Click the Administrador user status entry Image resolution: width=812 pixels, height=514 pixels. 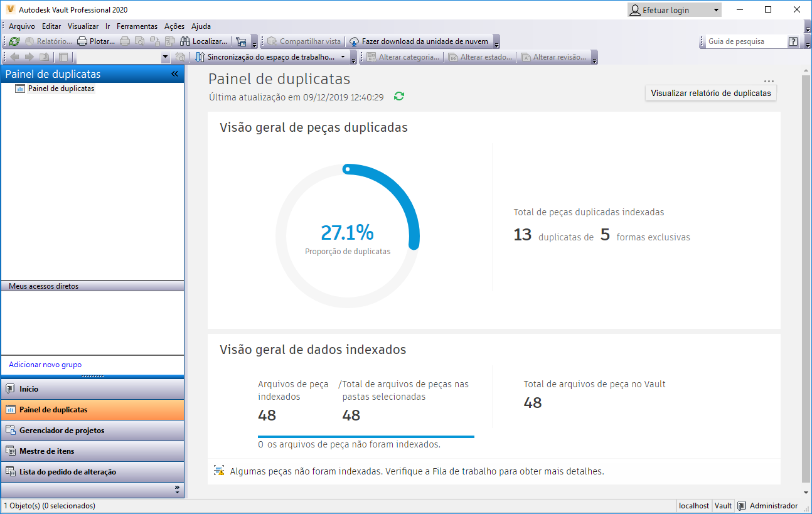tap(768, 506)
